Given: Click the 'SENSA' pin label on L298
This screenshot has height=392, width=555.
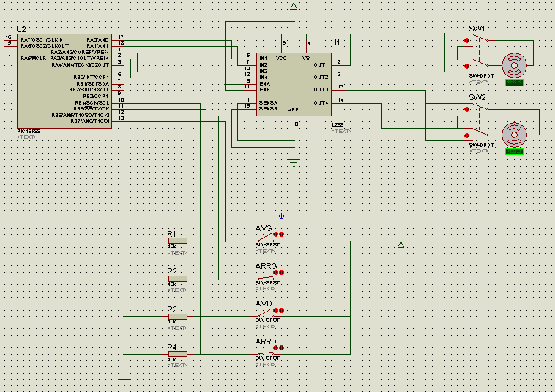Looking at the screenshot, I should [x=268, y=103].
